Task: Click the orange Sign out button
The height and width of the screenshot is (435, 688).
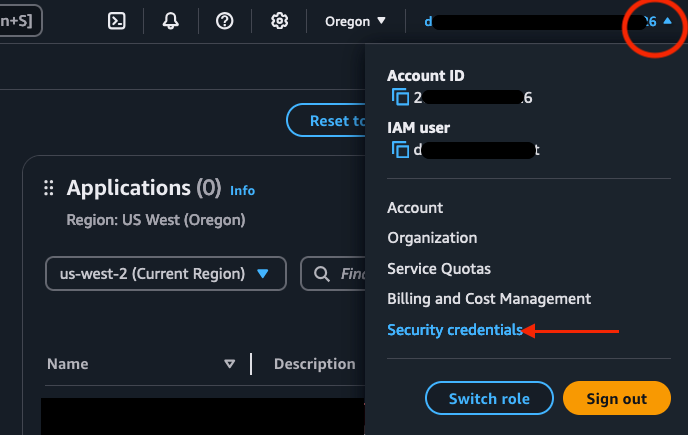Action: (x=616, y=398)
